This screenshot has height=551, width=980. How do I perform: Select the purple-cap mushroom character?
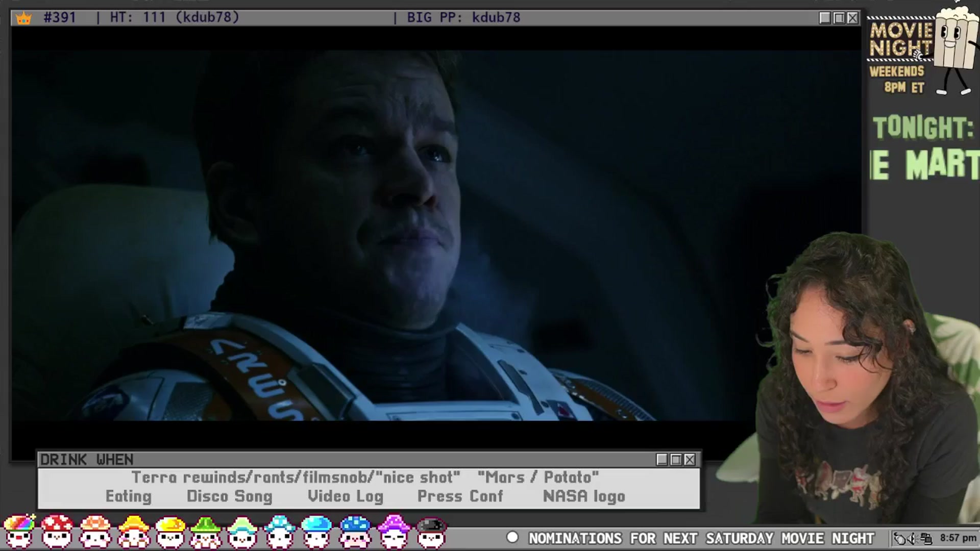click(x=393, y=531)
